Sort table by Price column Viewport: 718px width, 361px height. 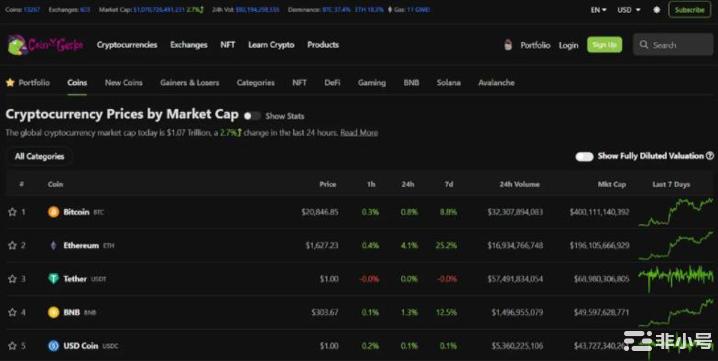tap(327, 184)
